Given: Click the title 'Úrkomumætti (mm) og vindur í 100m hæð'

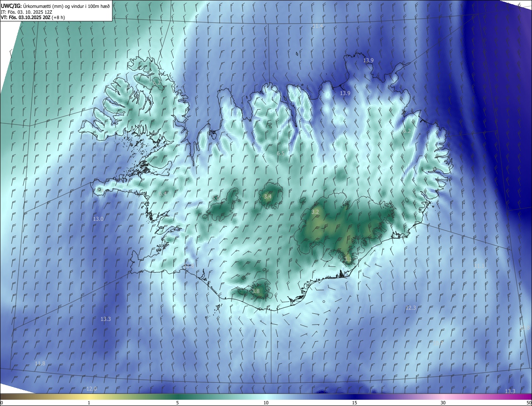Looking at the screenshot, I should point(66,6).
